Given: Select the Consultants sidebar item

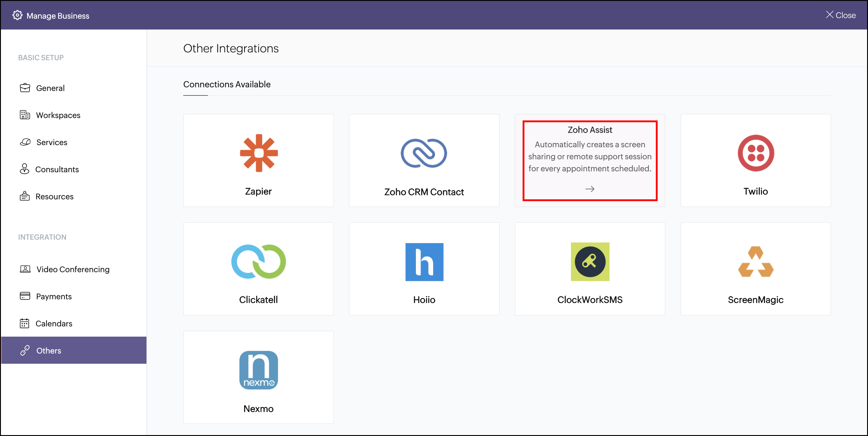Looking at the screenshot, I should coord(56,170).
